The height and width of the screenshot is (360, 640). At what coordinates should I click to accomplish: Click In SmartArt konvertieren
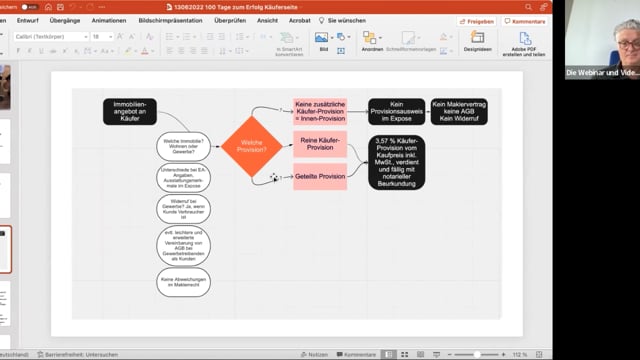pyautogui.click(x=289, y=44)
